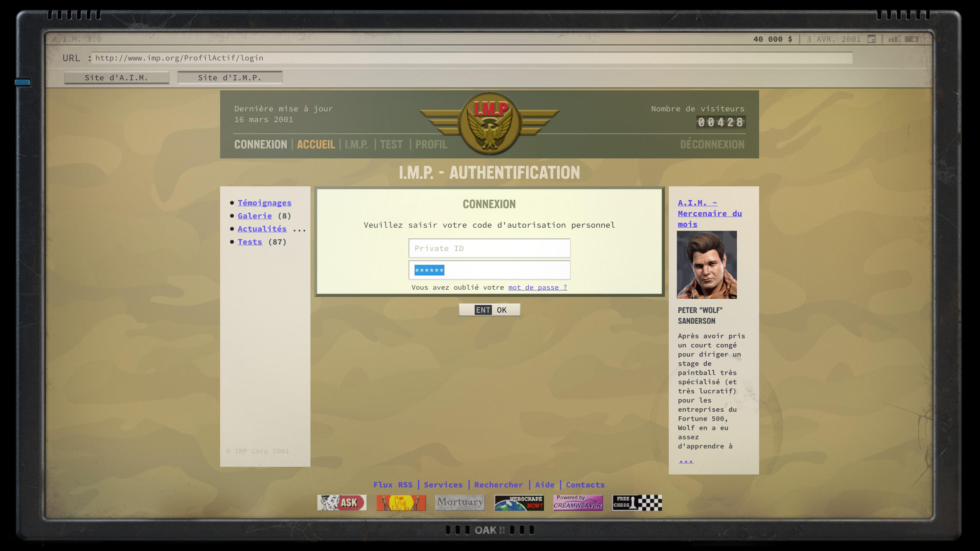Click the 'mot de passe ?' link
The width and height of the screenshot is (980, 551).
pos(537,287)
